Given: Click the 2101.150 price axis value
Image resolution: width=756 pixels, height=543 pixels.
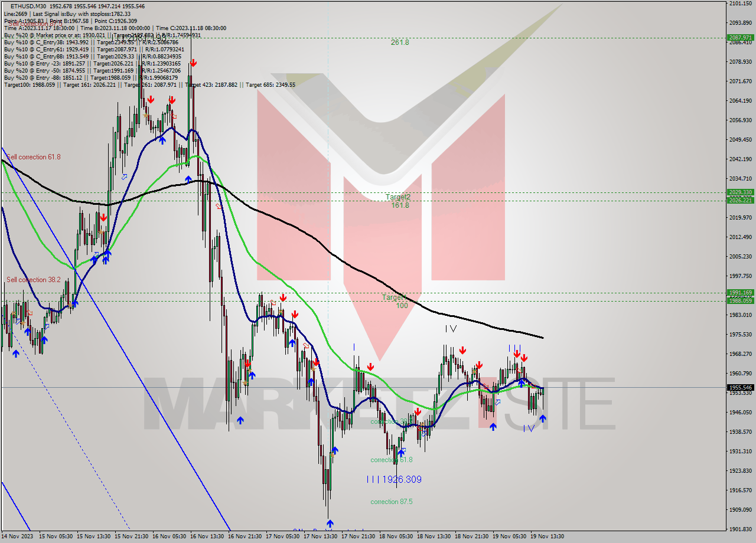Looking at the screenshot, I should [740, 4].
